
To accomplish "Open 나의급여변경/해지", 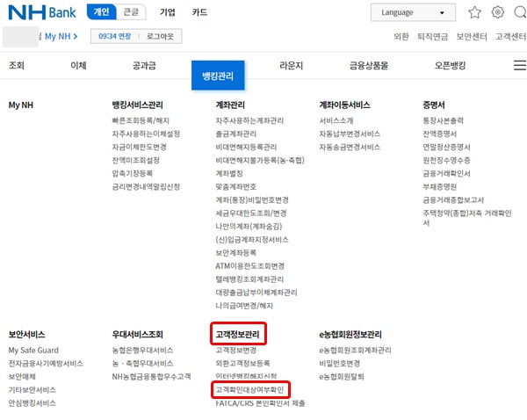I will click(244, 306).
